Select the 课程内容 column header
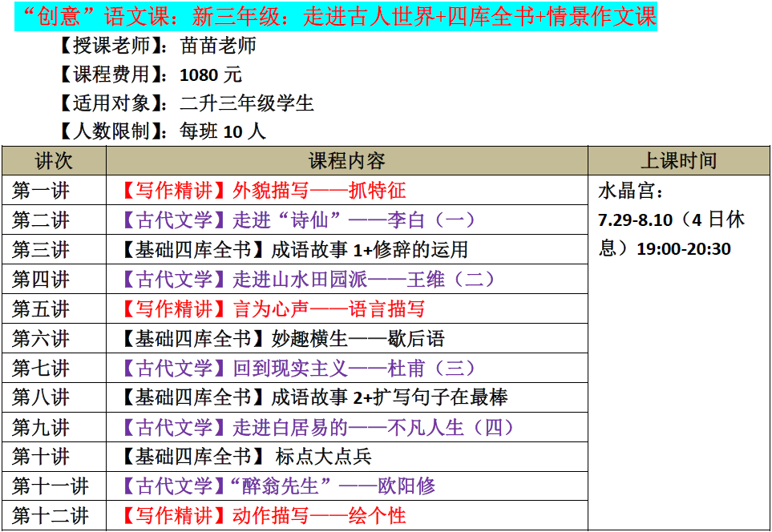 pos(346,161)
